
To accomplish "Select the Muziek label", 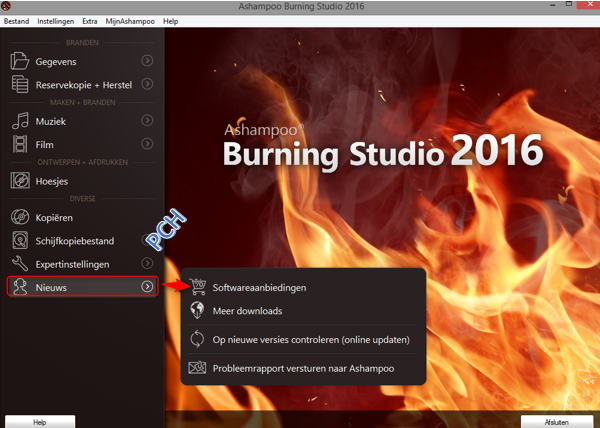I will pos(51,121).
